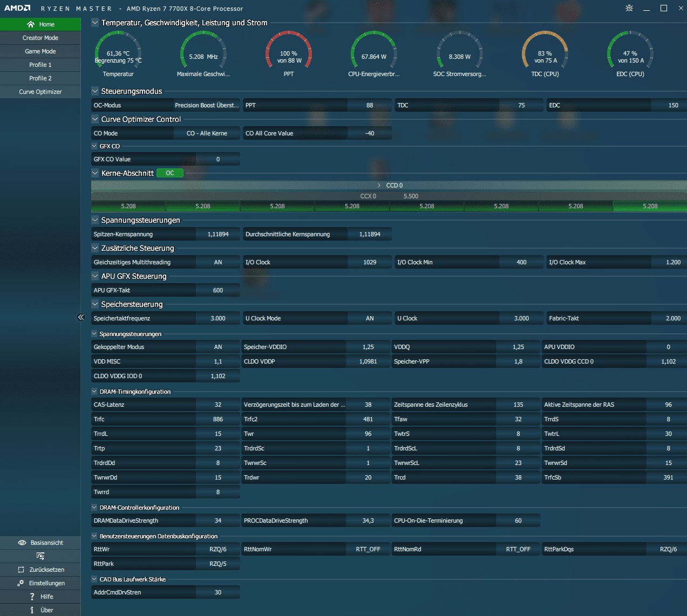The width and height of the screenshot is (687, 616).
Task: Click the Hilfe question mark icon
Action: pyautogui.click(x=32, y=597)
